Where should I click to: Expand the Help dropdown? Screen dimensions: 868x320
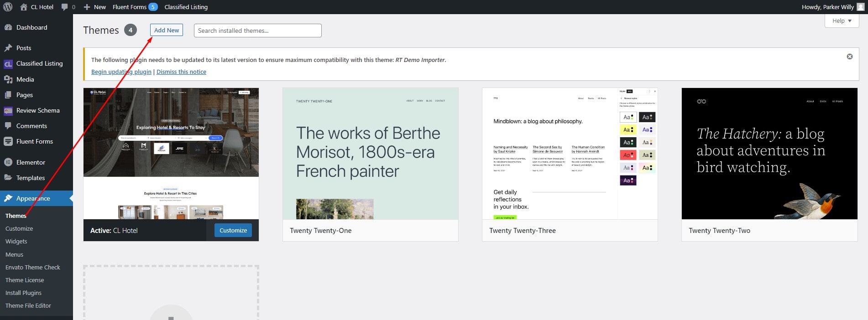click(x=842, y=21)
